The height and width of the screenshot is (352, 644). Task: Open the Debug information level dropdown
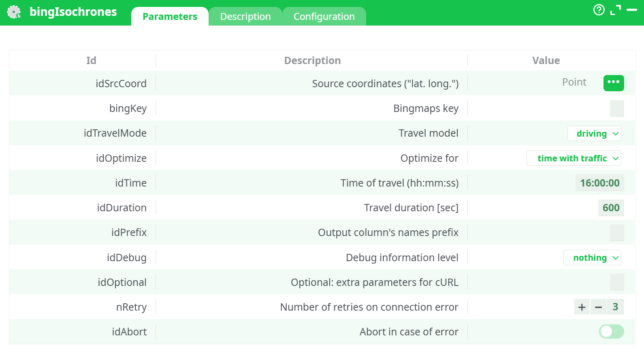point(592,258)
